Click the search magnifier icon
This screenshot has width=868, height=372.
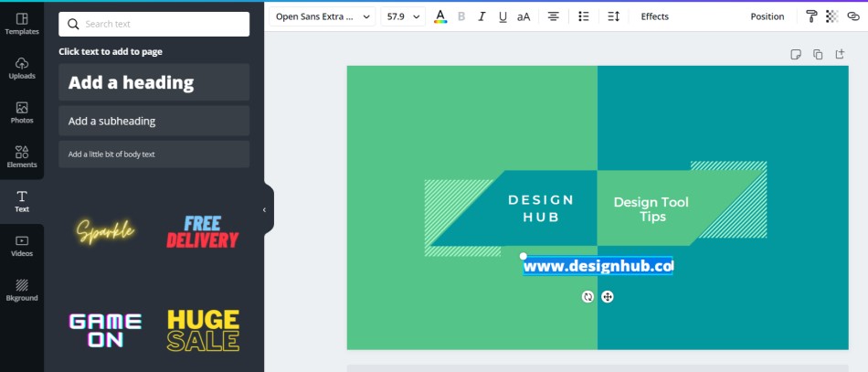pos(73,24)
